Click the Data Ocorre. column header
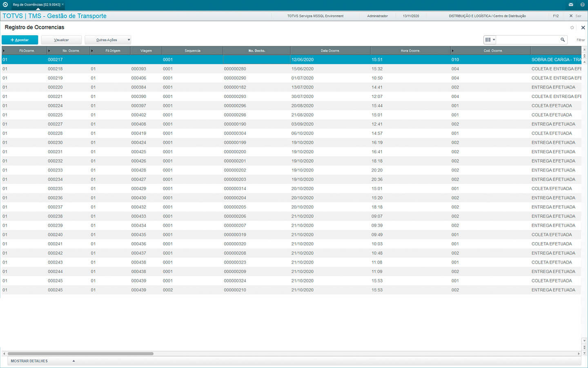The width and height of the screenshot is (588, 368). coord(330,51)
